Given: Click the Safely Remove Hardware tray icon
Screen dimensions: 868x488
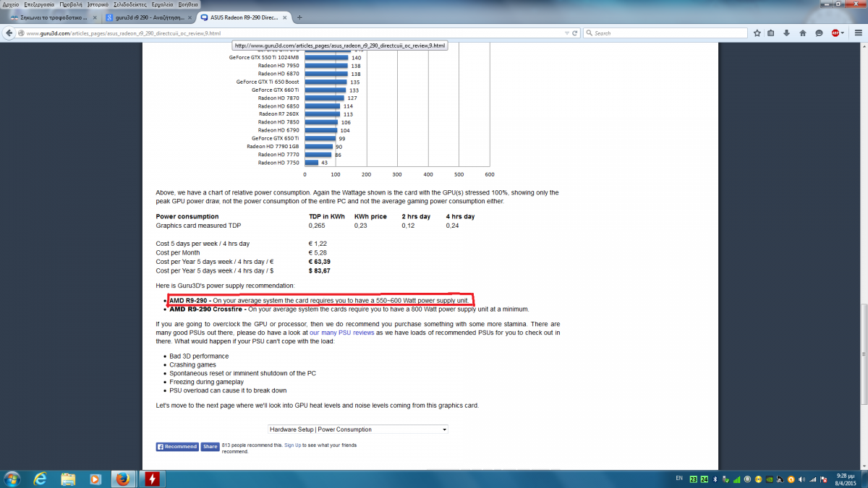Looking at the screenshot, I should click(x=726, y=479).
